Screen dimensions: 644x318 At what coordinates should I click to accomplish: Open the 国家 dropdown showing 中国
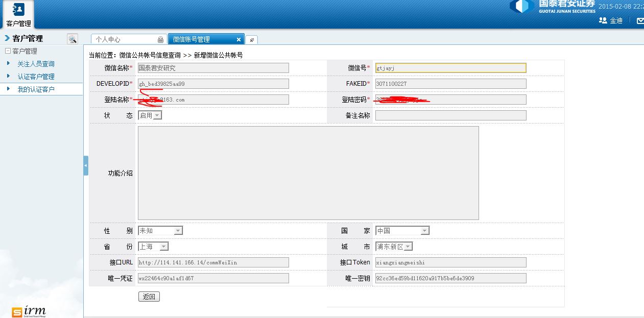[402, 231]
